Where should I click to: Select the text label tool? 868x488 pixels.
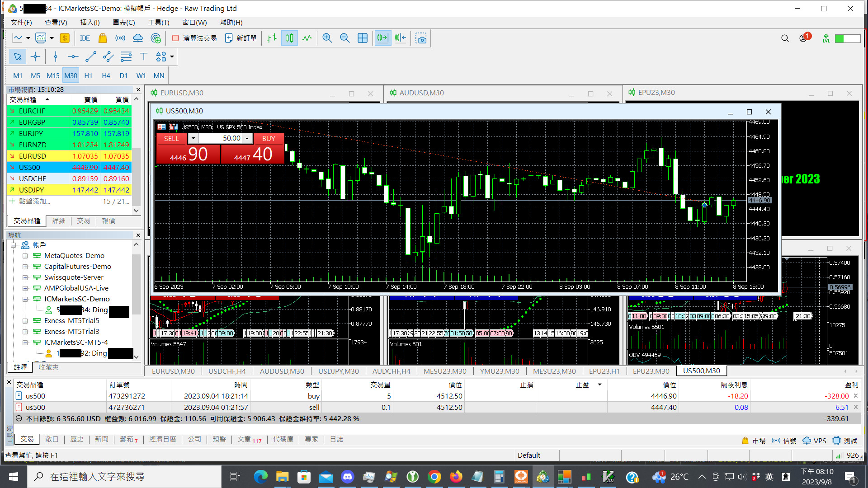[144, 56]
